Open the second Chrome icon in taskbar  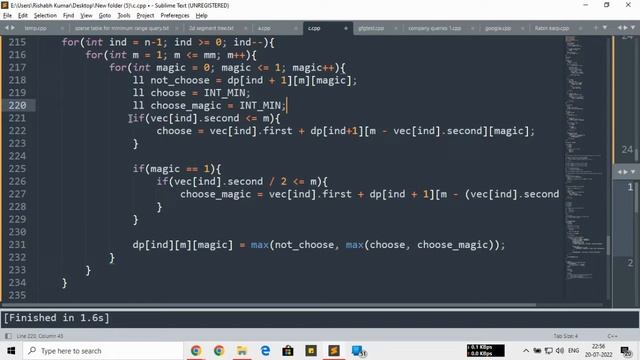219,351
